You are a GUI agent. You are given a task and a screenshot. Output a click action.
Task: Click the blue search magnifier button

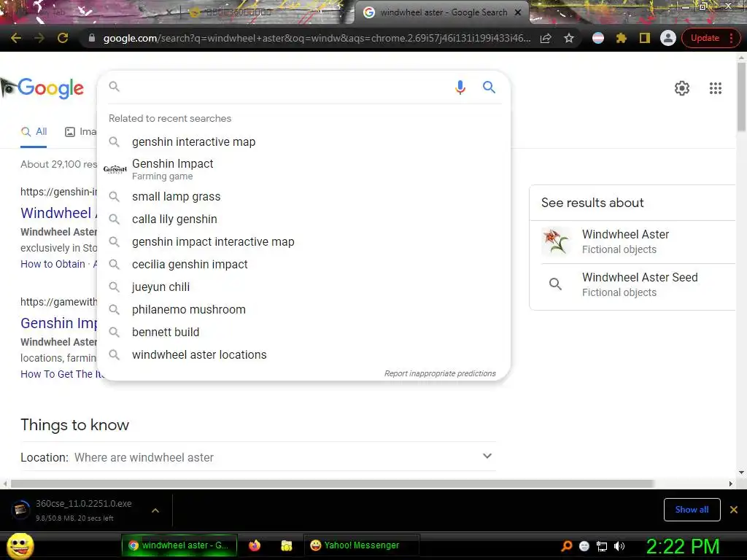[x=489, y=87]
